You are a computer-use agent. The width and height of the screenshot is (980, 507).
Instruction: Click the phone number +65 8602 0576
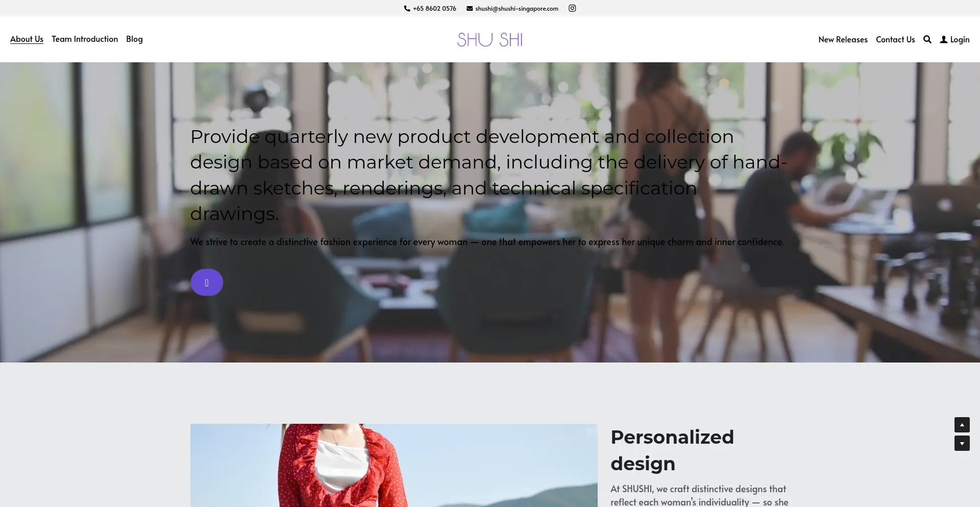point(434,9)
